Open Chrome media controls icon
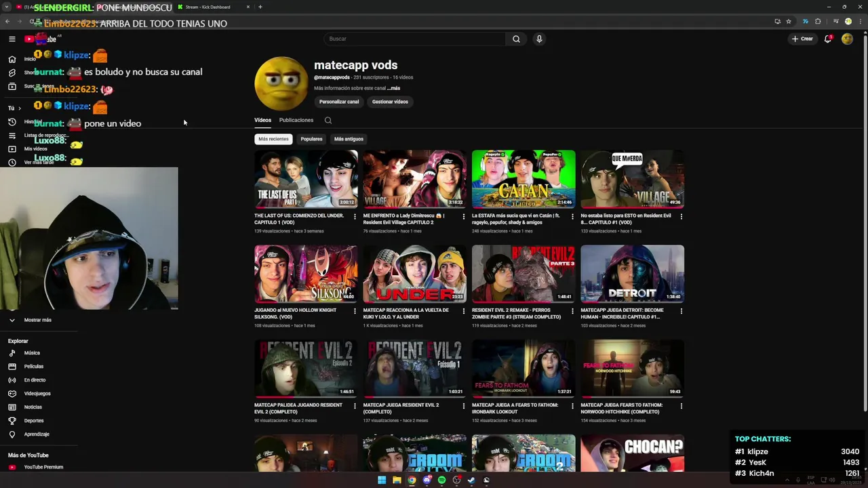Viewport: 868px width, 488px height. click(x=836, y=22)
